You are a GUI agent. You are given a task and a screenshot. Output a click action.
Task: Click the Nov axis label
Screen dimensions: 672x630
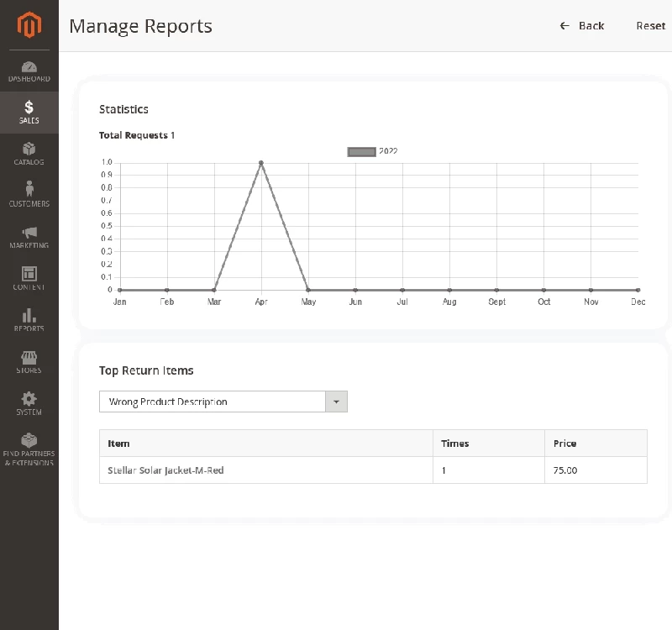[591, 302]
